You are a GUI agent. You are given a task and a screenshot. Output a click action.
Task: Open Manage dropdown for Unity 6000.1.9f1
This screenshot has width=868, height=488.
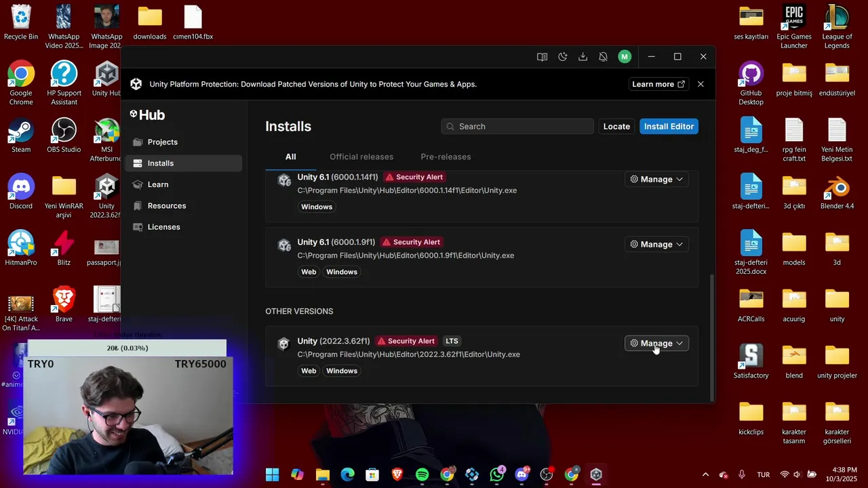click(x=656, y=244)
